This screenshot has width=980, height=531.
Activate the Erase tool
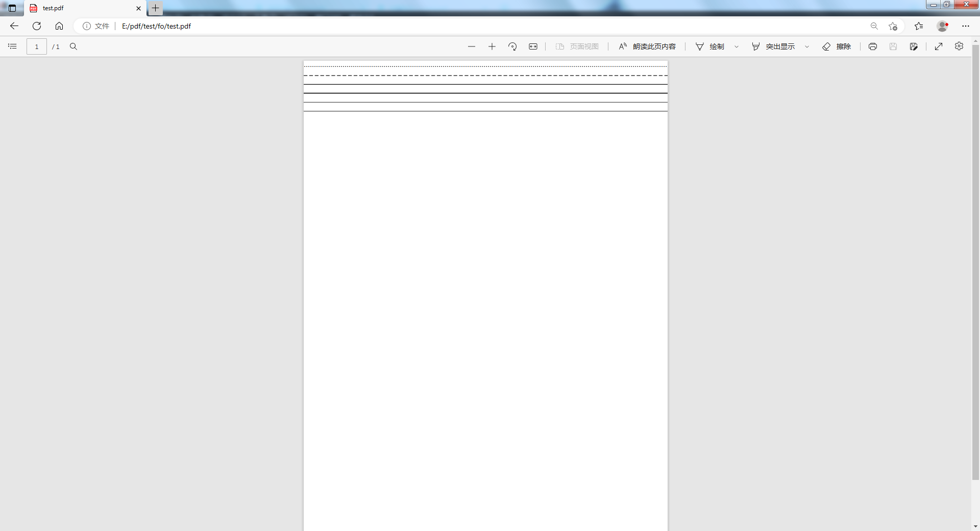click(837, 46)
